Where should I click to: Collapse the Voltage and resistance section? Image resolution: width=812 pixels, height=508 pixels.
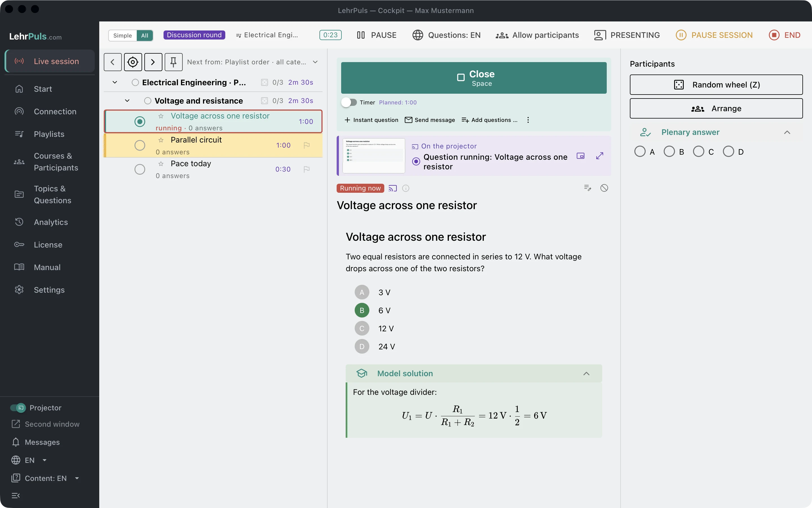coord(127,100)
